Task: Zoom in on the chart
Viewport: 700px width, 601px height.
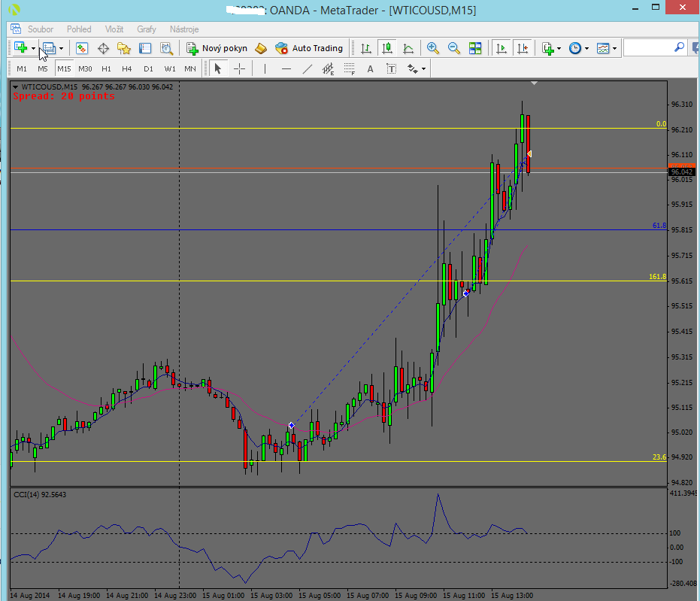Action: 432,48
